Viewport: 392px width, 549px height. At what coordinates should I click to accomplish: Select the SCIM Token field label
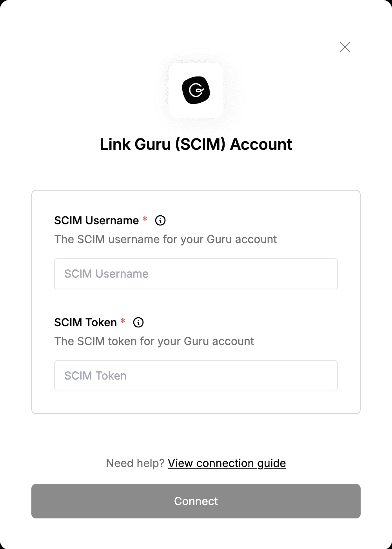[85, 322]
